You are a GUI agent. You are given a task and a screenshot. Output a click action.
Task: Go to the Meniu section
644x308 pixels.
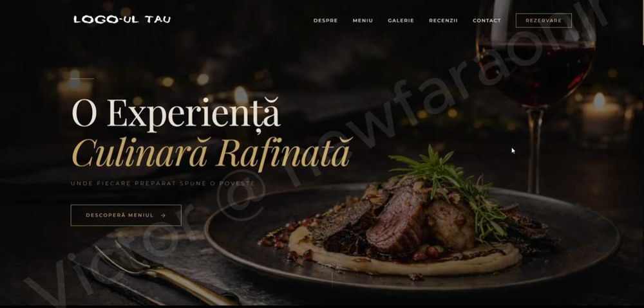point(363,21)
